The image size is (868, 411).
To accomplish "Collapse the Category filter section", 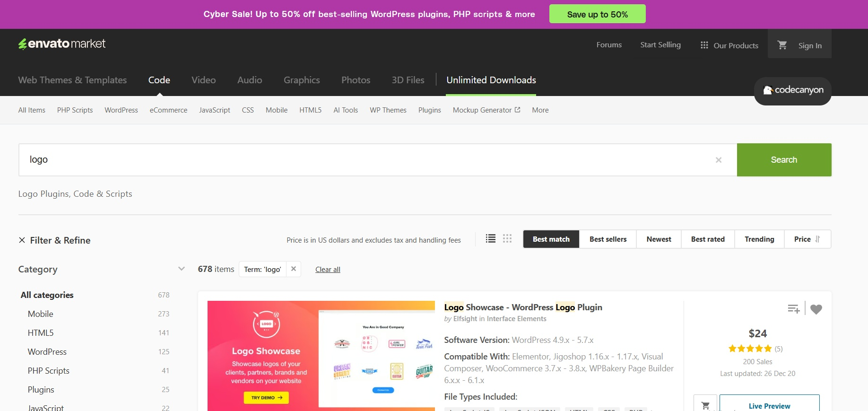I will coord(182,269).
